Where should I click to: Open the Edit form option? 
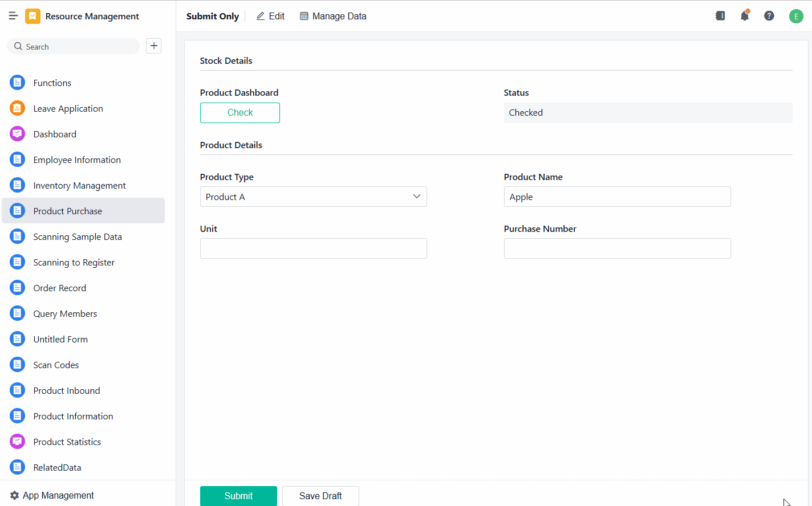270,16
